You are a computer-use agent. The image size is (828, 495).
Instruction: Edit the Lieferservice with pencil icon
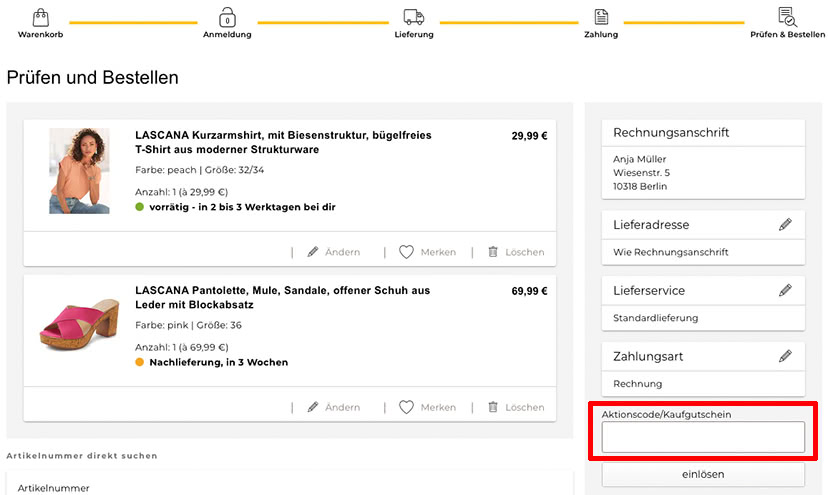tap(785, 290)
